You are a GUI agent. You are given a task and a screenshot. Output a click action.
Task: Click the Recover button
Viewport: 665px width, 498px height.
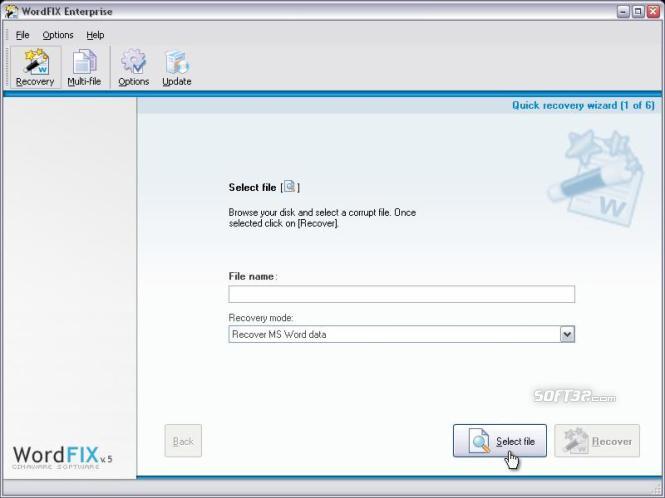[x=597, y=441]
